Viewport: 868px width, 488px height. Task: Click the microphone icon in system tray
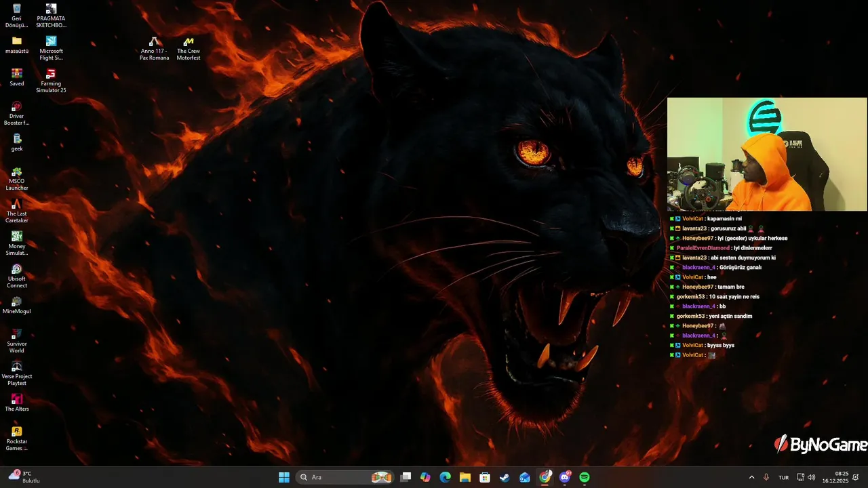[x=766, y=477]
